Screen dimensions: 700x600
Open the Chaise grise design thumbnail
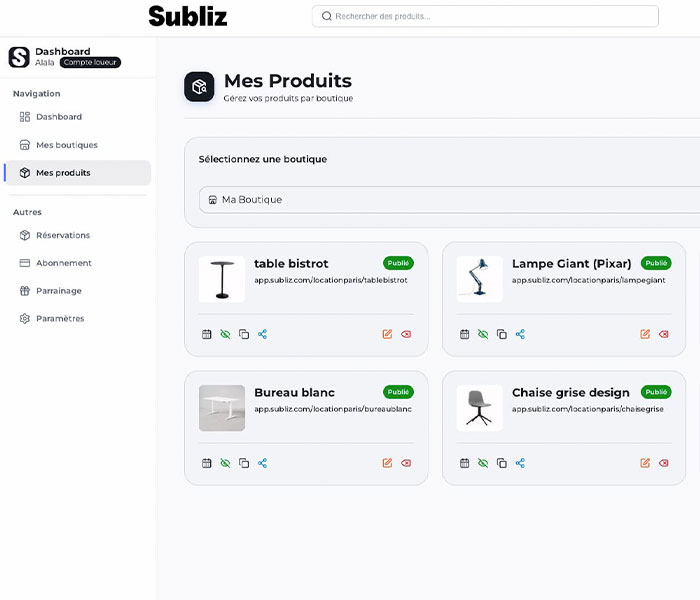(x=480, y=408)
